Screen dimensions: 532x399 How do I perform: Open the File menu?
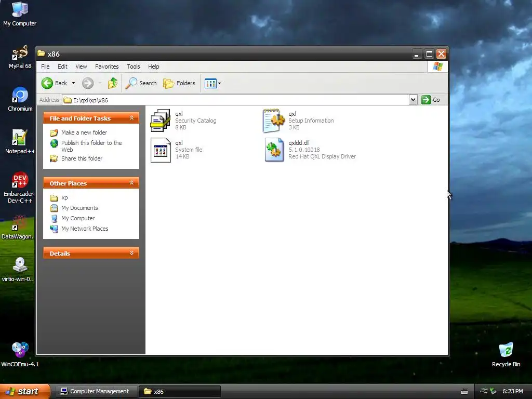45,66
